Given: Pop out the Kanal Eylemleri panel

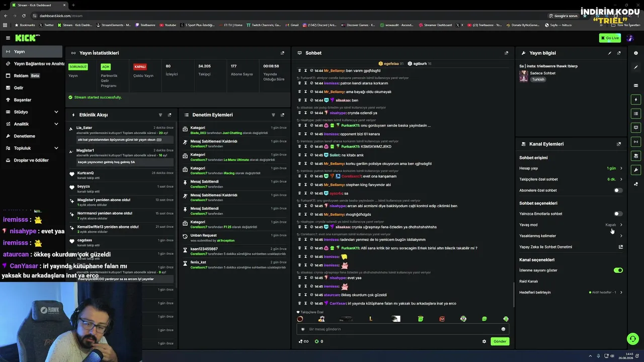Looking at the screenshot, I should (x=619, y=144).
